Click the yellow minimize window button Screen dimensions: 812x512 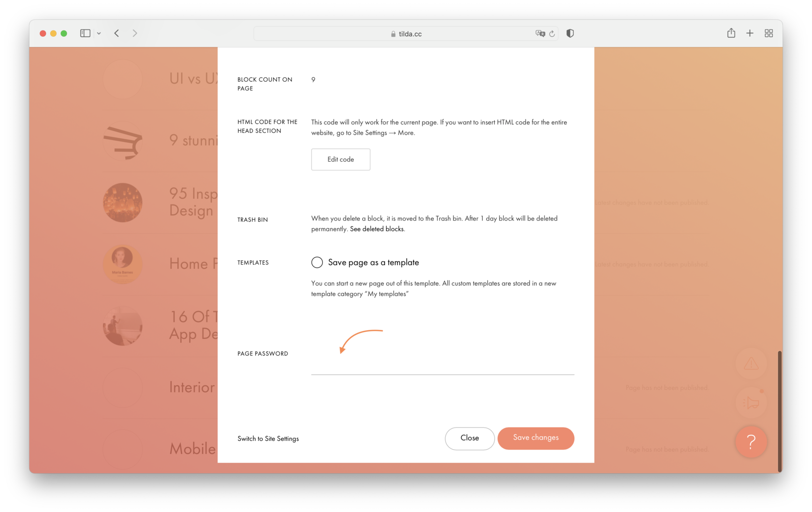53,33
